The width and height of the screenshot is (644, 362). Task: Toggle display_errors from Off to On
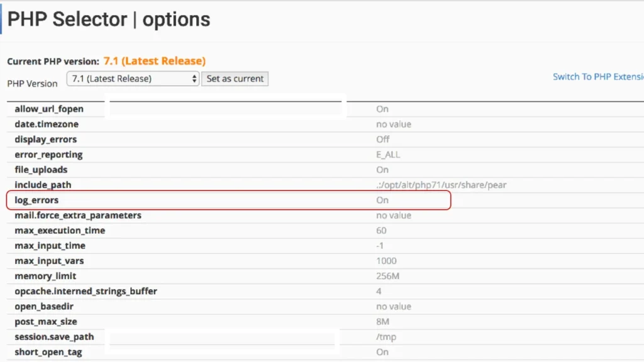(x=382, y=139)
